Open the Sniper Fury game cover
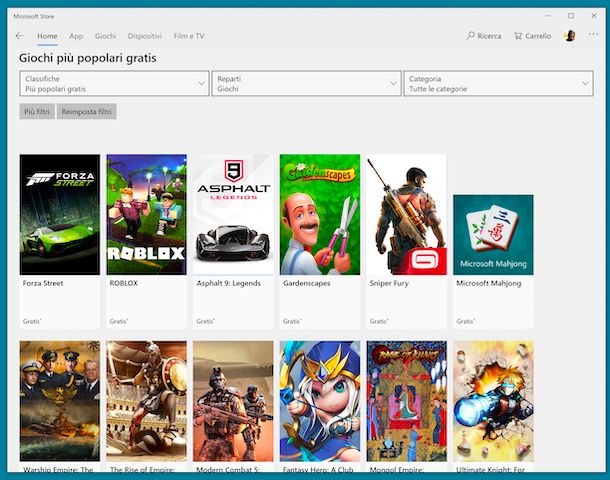The width and height of the screenshot is (610, 480). tap(407, 214)
